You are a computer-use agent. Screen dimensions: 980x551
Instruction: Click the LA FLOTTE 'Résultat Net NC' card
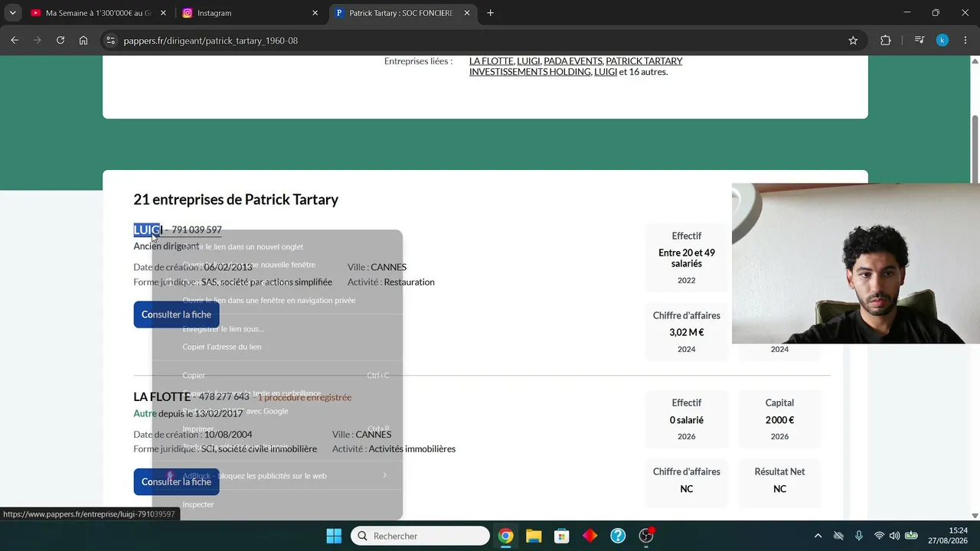[779, 483]
